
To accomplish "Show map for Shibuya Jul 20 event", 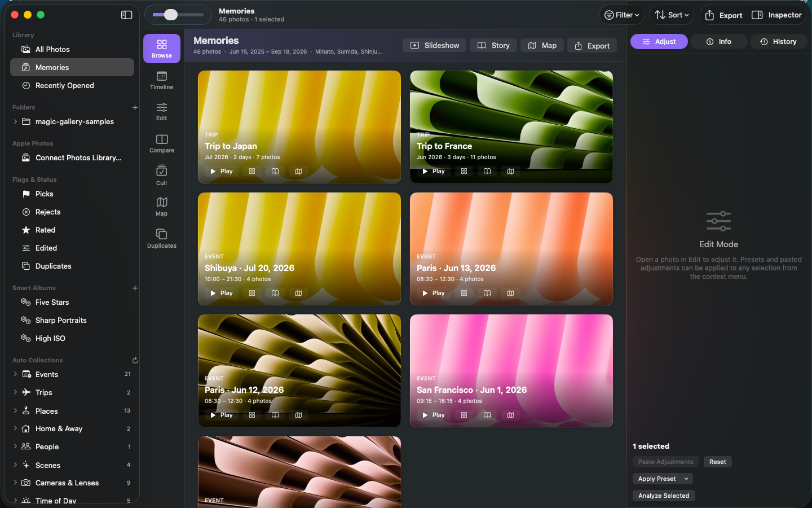I will [x=298, y=293].
